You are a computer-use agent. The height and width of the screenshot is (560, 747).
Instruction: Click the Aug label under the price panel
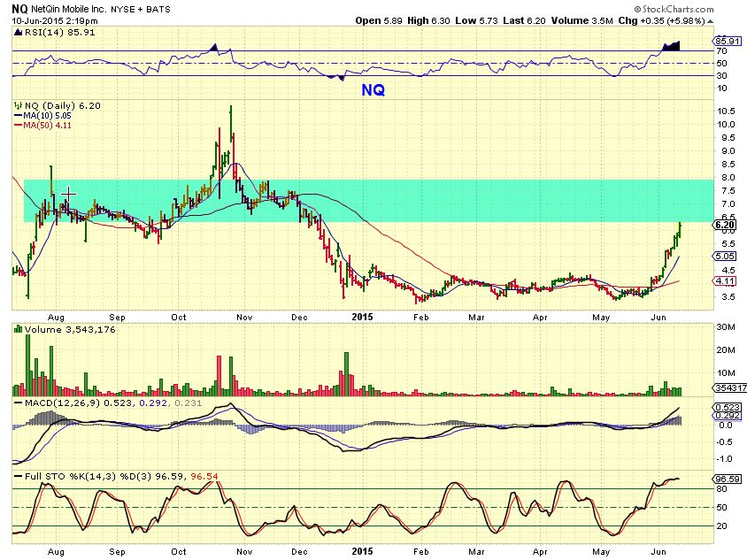[56, 318]
